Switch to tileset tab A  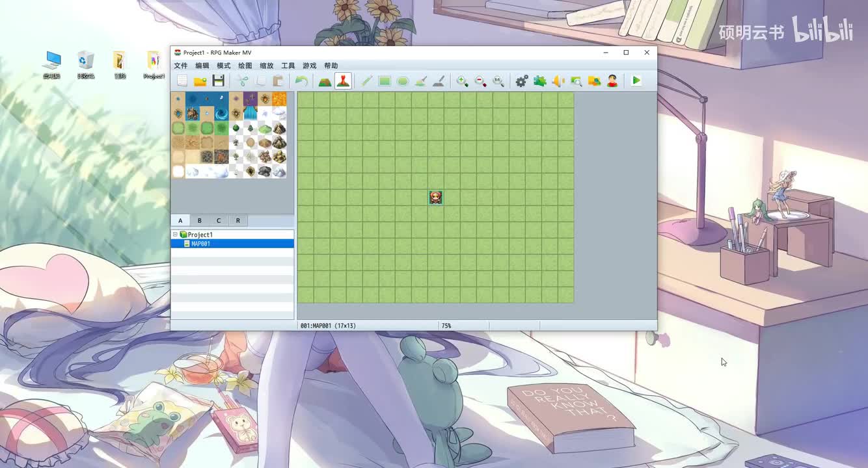coord(180,221)
